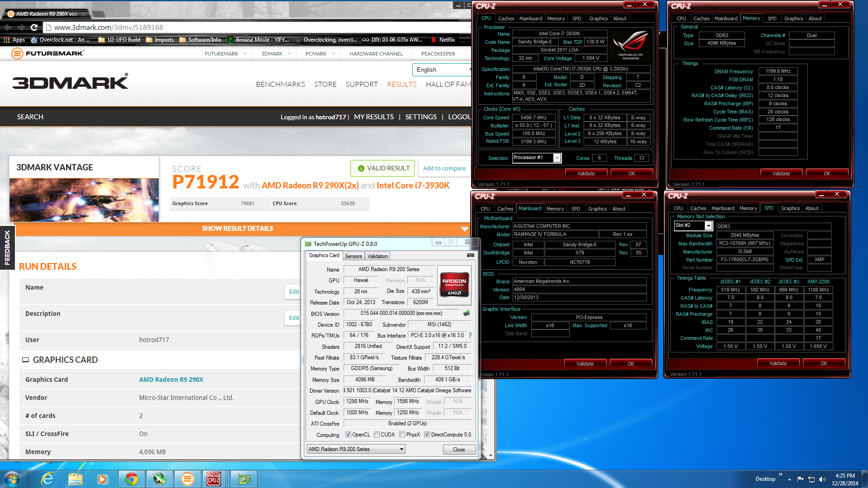Toggle the CUDA checkbox
Viewport: 868px width, 488px height.
[x=377, y=435]
